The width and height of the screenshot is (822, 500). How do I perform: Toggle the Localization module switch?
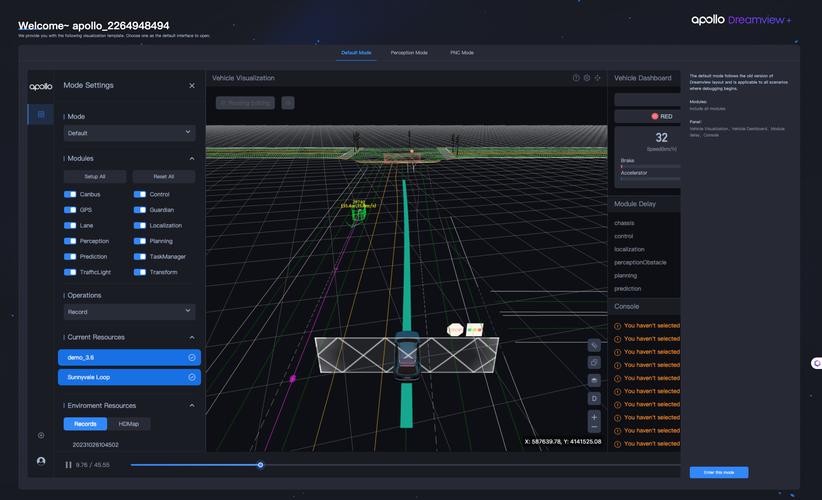click(140, 226)
